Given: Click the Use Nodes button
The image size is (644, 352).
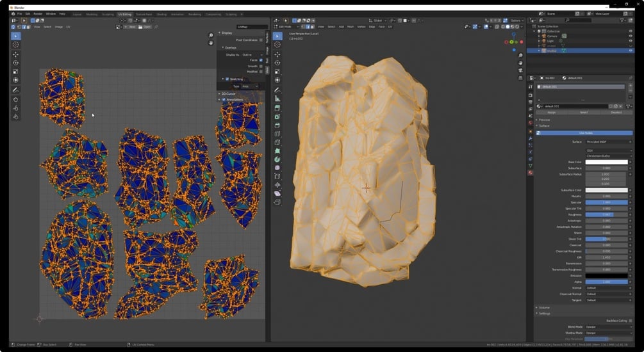Looking at the screenshot, I should pyautogui.click(x=584, y=133).
